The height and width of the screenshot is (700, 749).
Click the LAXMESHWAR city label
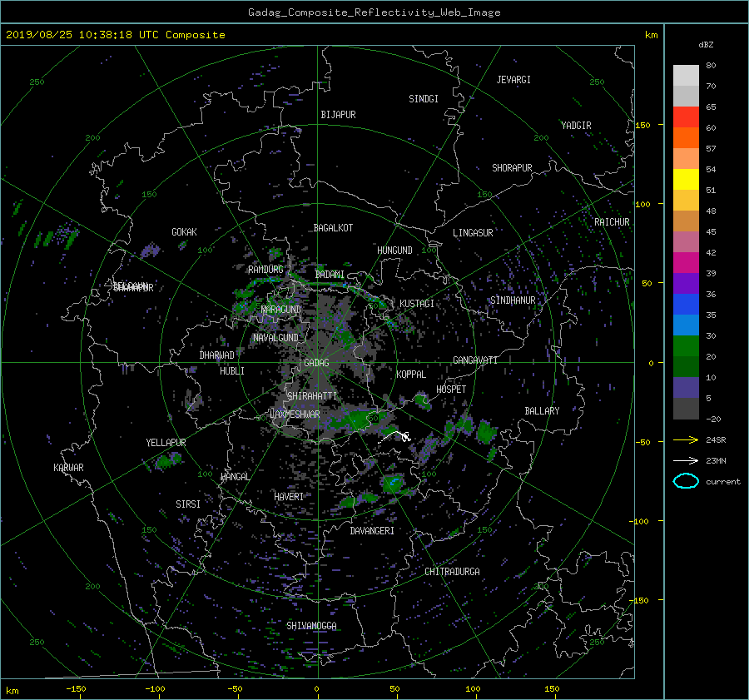click(x=295, y=415)
